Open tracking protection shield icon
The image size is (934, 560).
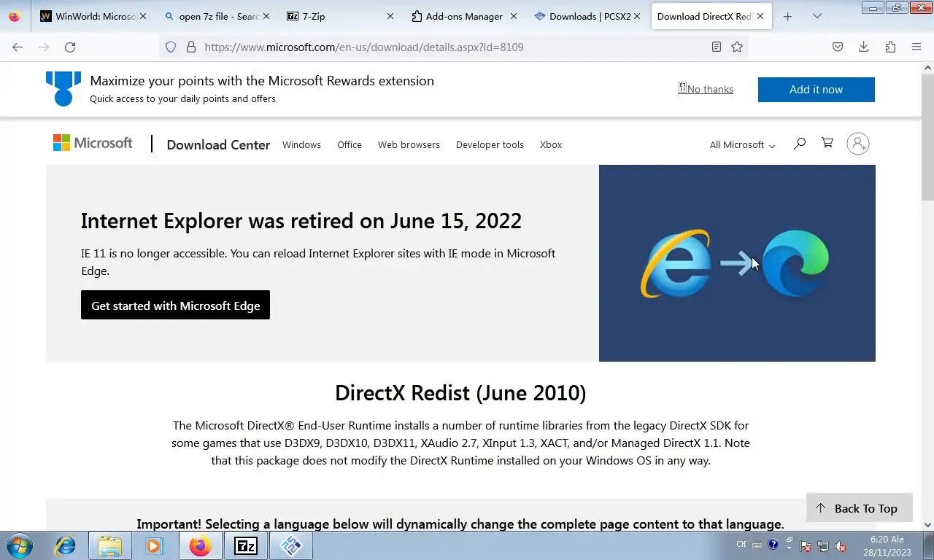click(x=171, y=47)
